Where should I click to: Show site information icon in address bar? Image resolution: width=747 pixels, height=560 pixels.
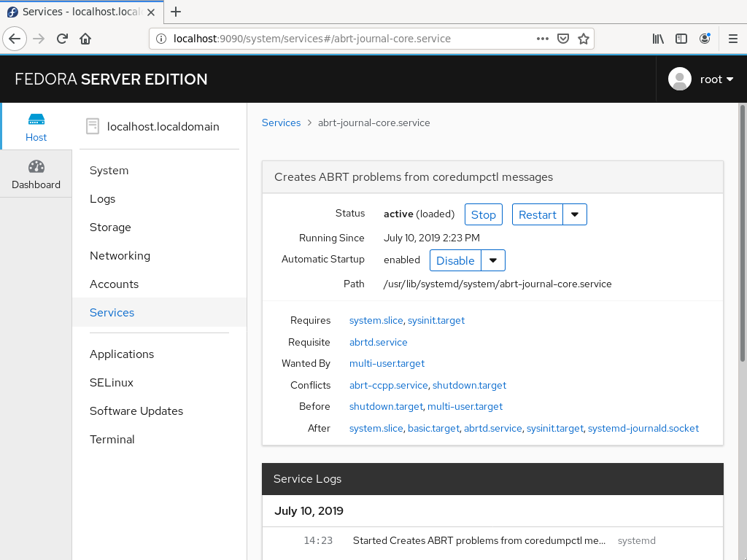161,39
